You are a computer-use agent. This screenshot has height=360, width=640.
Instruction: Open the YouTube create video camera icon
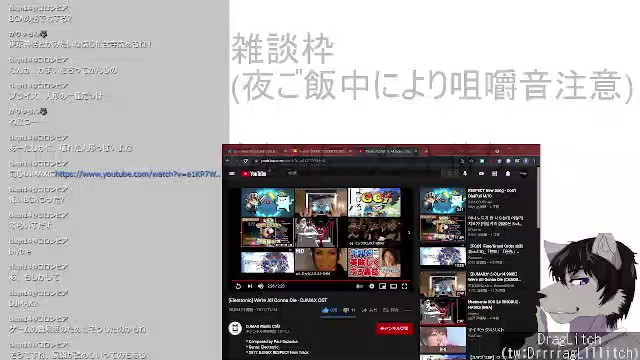point(481,173)
